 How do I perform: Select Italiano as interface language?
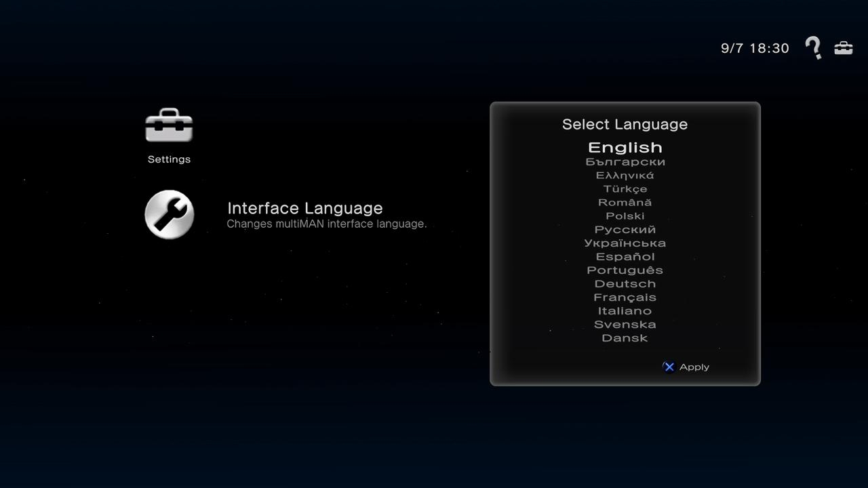point(625,311)
